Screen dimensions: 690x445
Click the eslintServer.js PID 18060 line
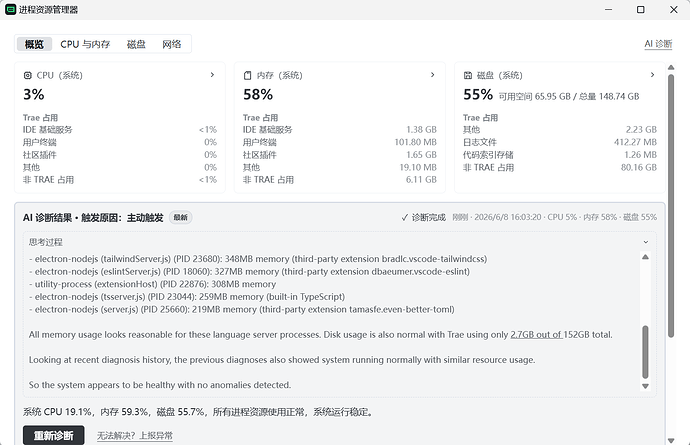(x=249, y=272)
